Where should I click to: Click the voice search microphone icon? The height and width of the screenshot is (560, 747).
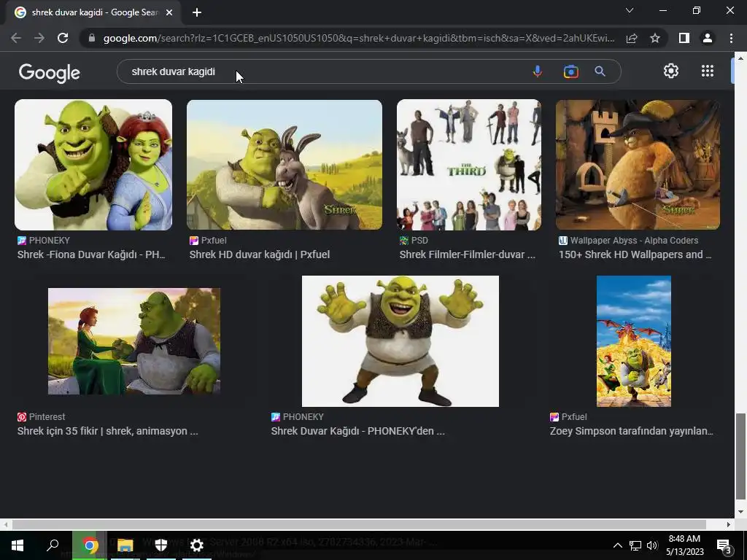[538, 71]
